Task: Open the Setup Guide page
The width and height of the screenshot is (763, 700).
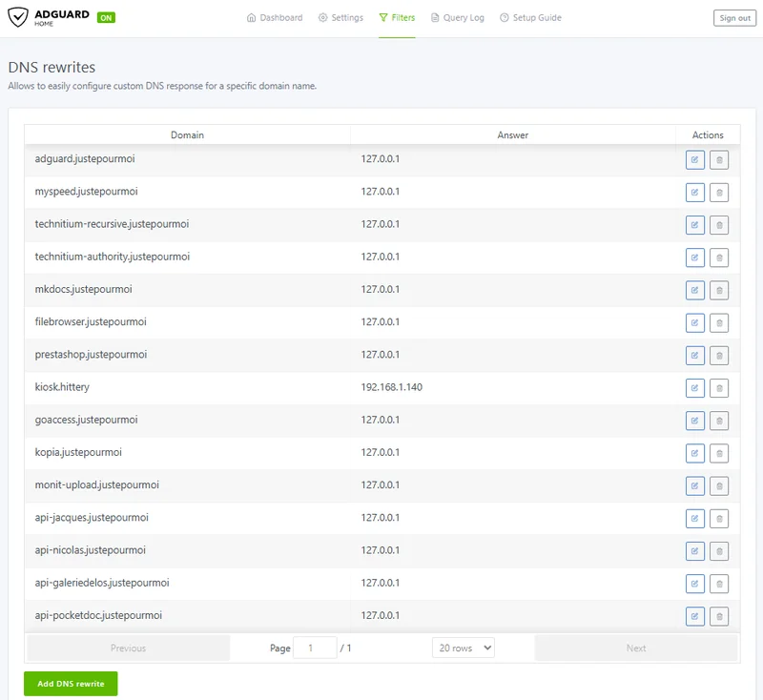Action: click(x=530, y=17)
